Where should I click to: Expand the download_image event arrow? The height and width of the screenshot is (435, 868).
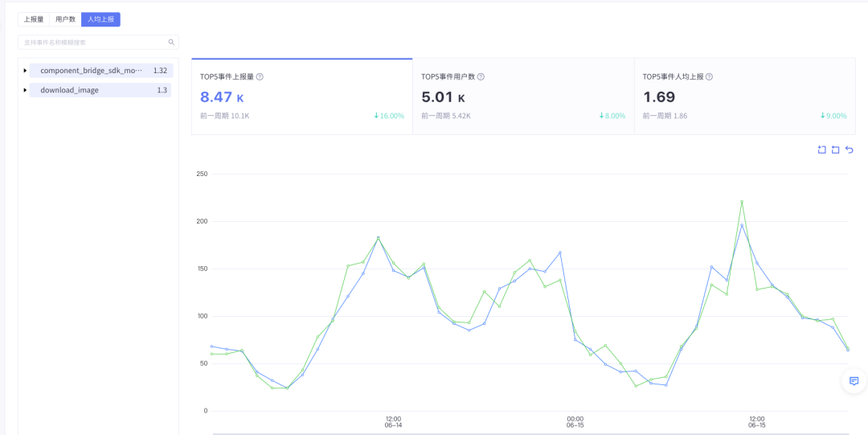click(25, 90)
